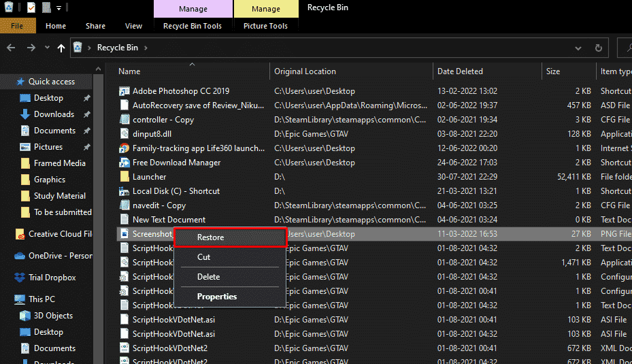
Task: Sort by the Name column header
Action: pyautogui.click(x=129, y=71)
